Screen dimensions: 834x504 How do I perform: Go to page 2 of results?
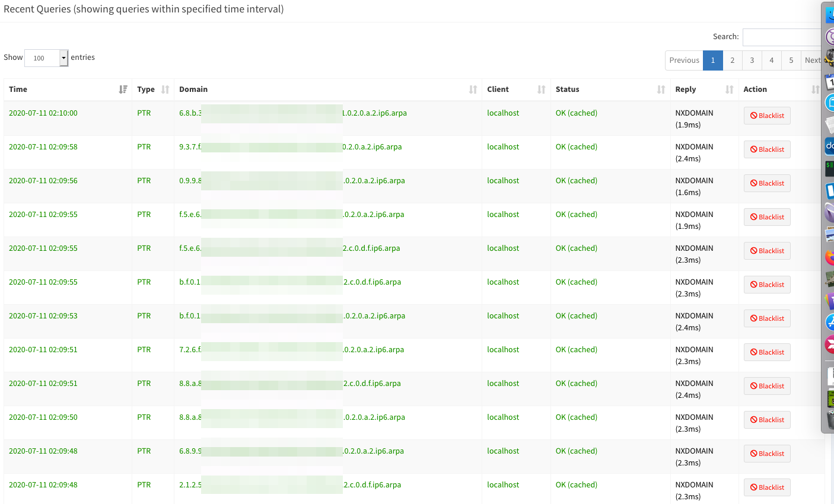pyautogui.click(x=732, y=60)
